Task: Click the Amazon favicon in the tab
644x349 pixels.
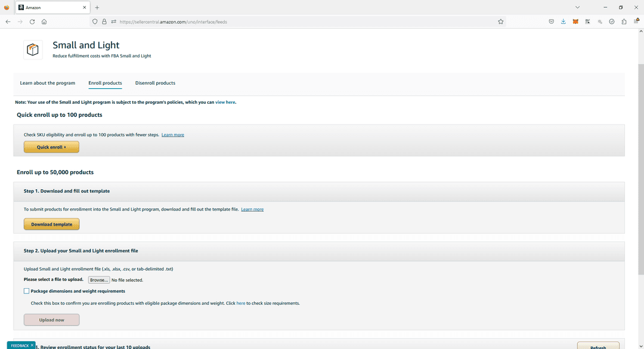Action: click(x=21, y=7)
